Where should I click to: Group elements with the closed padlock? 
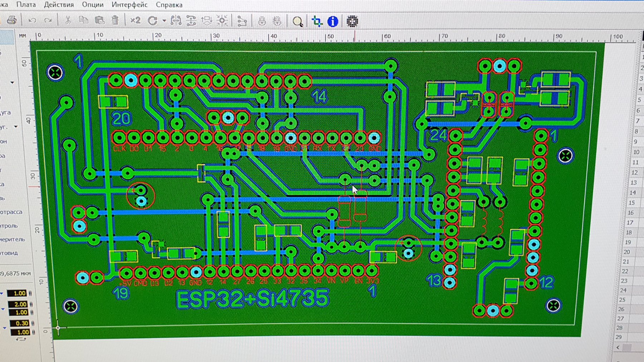pyautogui.click(x=262, y=21)
